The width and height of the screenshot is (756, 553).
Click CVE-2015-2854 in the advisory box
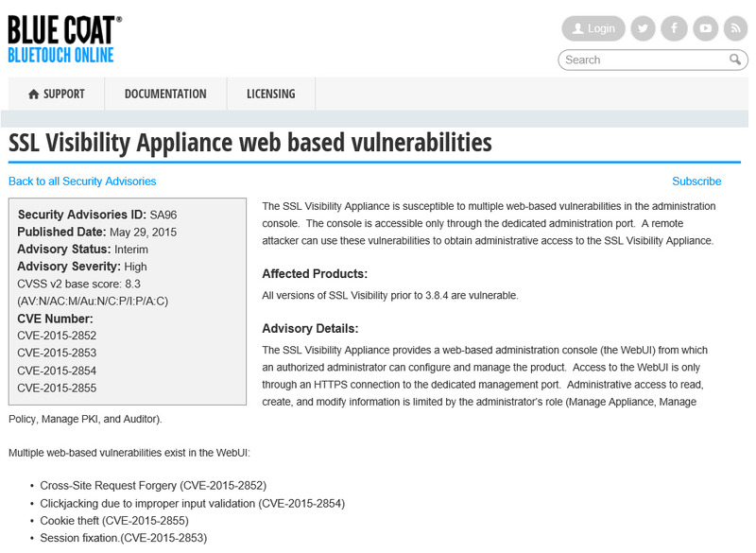click(x=57, y=371)
